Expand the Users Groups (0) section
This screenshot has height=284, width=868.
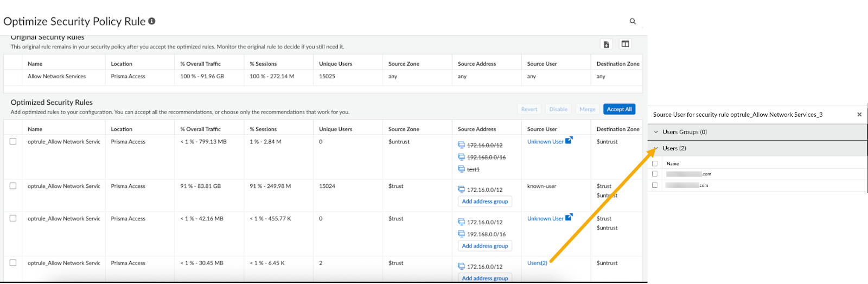(656, 132)
